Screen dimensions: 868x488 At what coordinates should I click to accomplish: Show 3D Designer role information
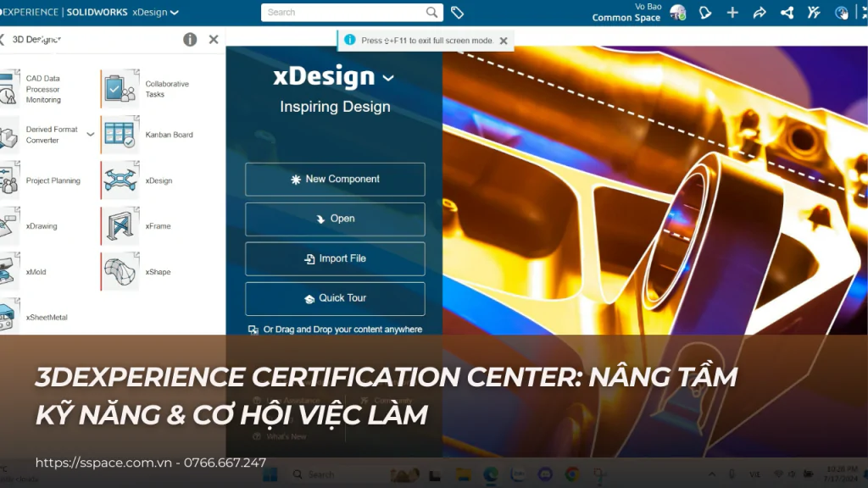point(190,39)
